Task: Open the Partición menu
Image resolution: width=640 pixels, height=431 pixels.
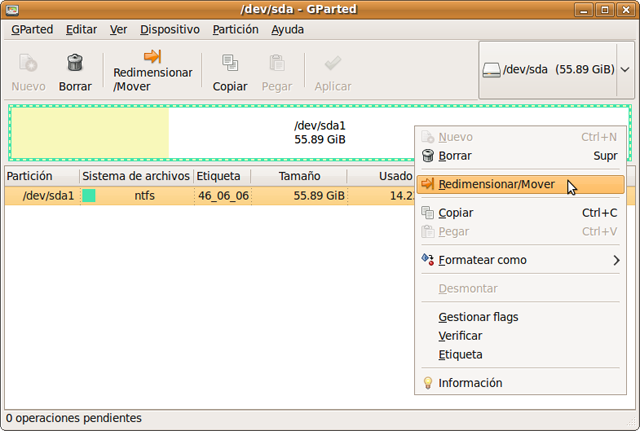Action: click(x=235, y=29)
